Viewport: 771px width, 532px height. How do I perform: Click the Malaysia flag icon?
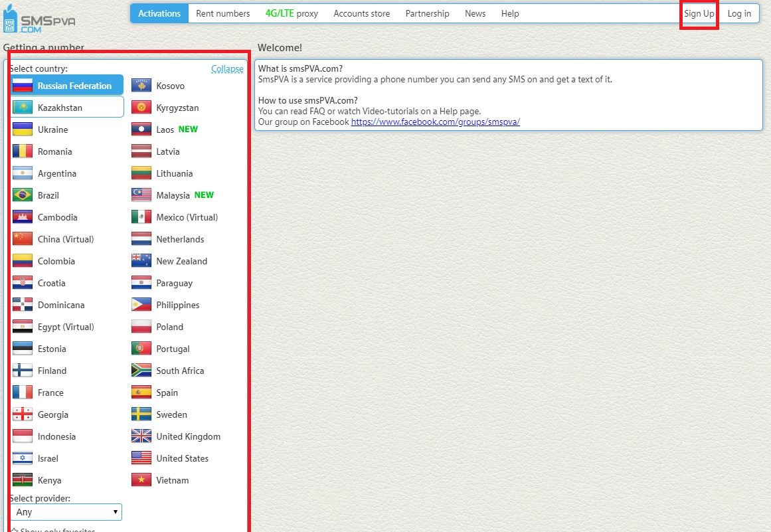[x=141, y=195]
